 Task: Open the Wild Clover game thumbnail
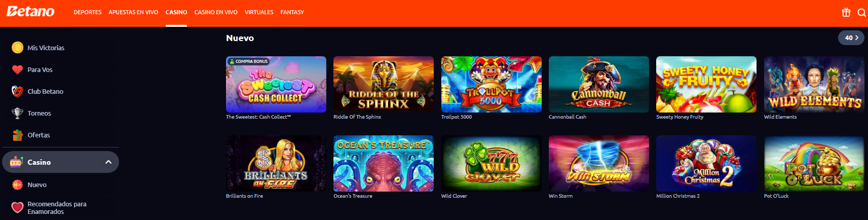pyautogui.click(x=491, y=163)
